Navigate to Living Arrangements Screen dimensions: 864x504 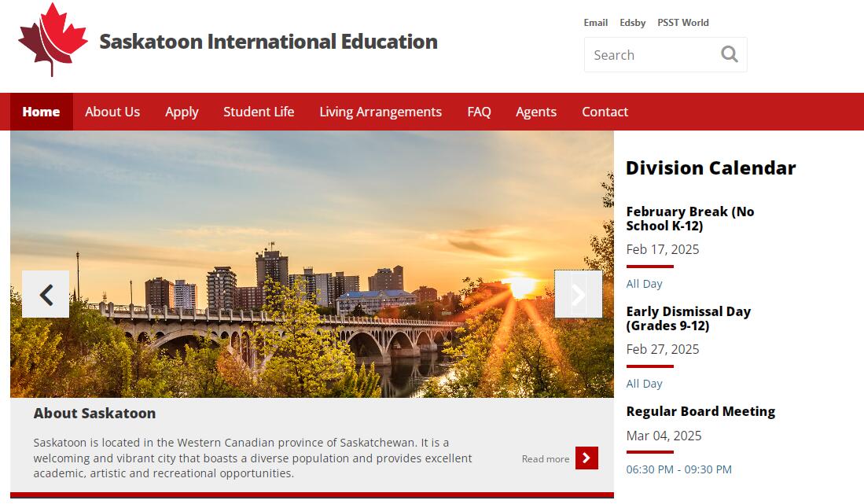381,112
